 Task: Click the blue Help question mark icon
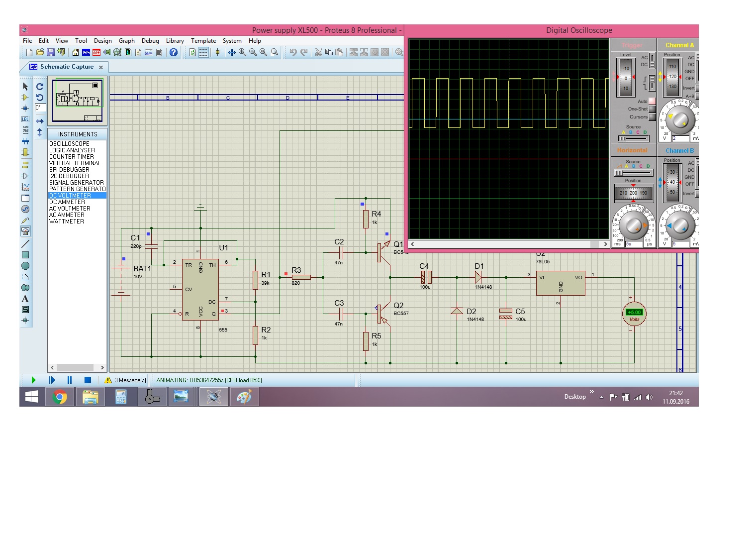tap(174, 52)
